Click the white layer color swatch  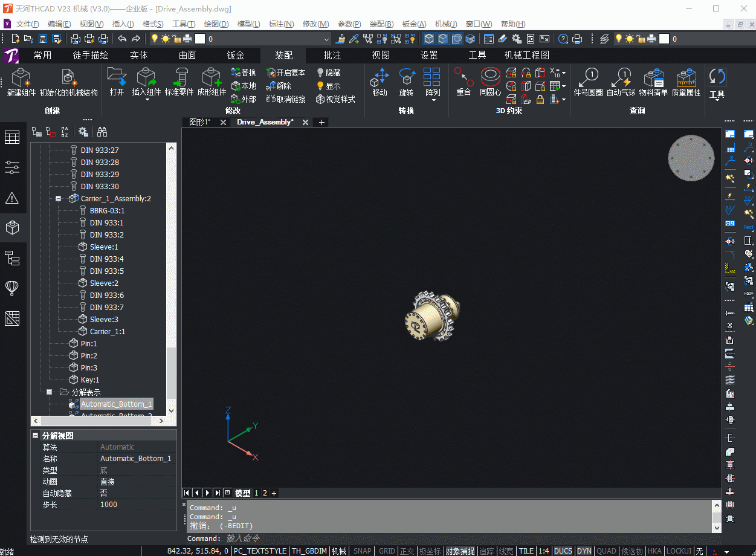[201, 39]
